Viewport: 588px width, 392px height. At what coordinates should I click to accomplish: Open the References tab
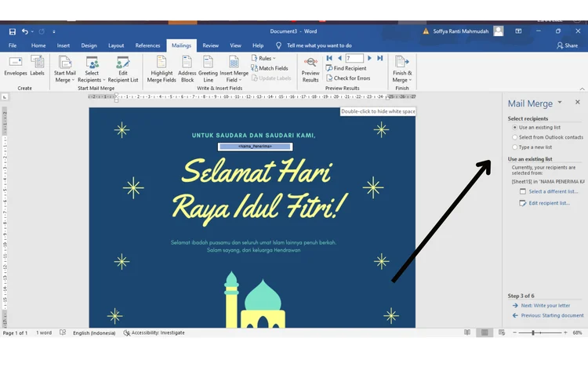(x=147, y=45)
